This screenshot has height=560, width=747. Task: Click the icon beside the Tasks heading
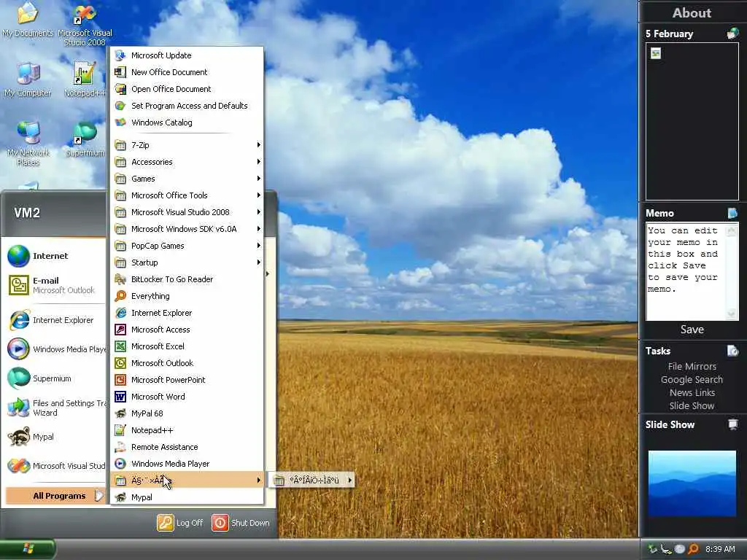[732, 351]
